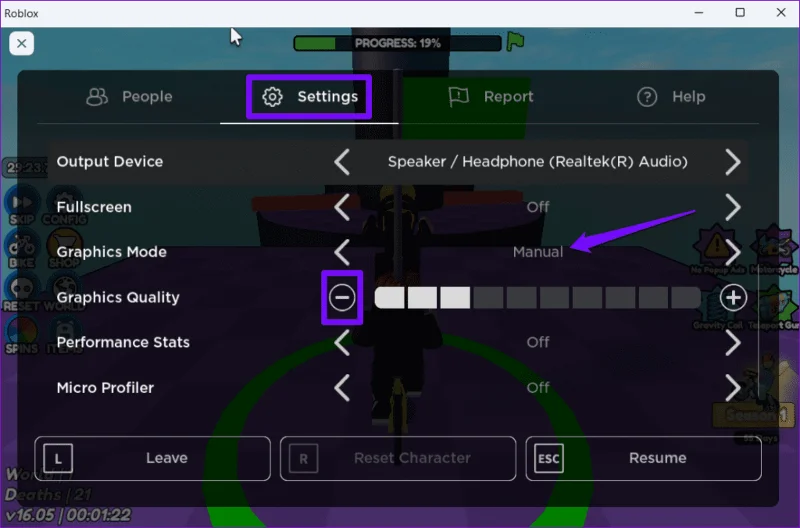Change Graphics Mode with right arrow

pyautogui.click(x=733, y=252)
